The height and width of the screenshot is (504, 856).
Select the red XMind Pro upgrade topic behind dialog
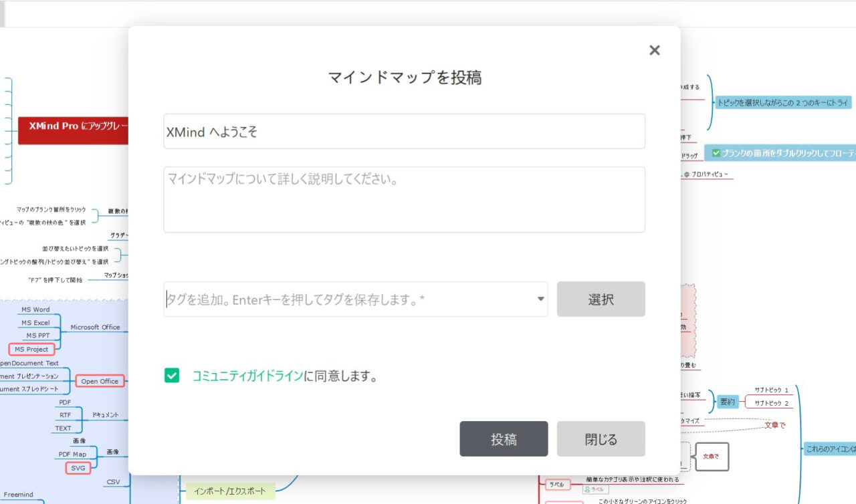click(x=73, y=130)
